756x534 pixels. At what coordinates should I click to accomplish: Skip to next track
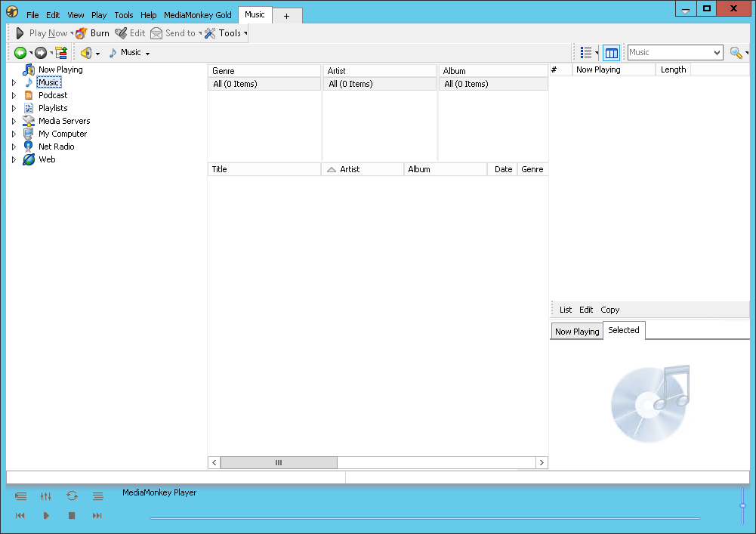97,516
